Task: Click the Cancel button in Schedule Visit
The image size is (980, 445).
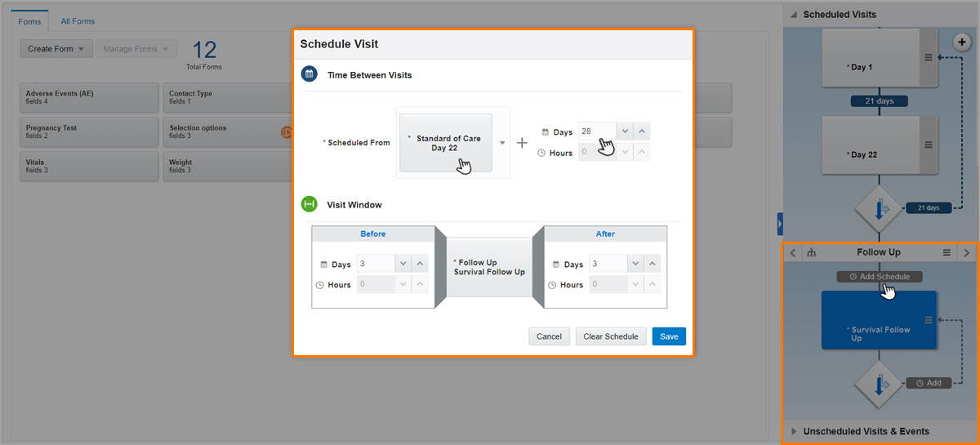Action: click(549, 336)
